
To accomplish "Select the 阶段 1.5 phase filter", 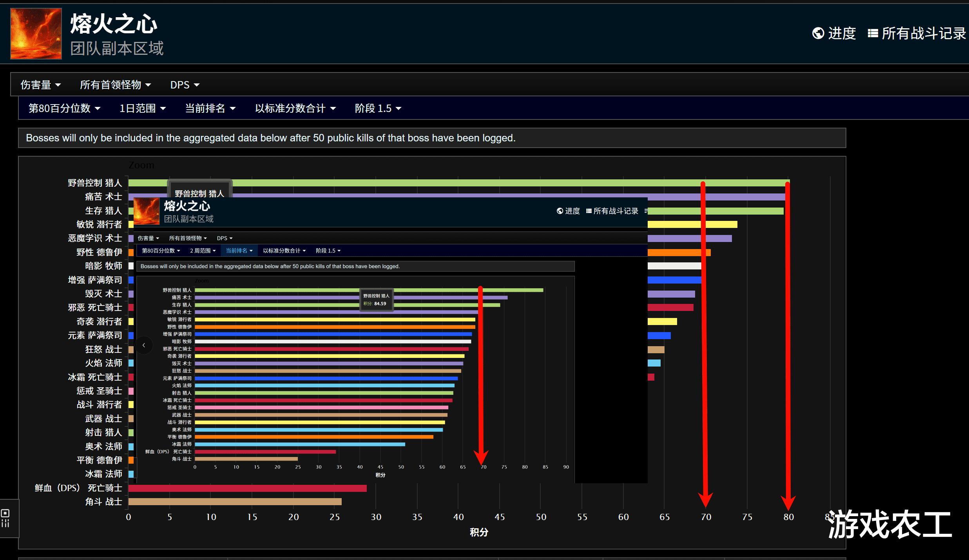I will 378,108.
